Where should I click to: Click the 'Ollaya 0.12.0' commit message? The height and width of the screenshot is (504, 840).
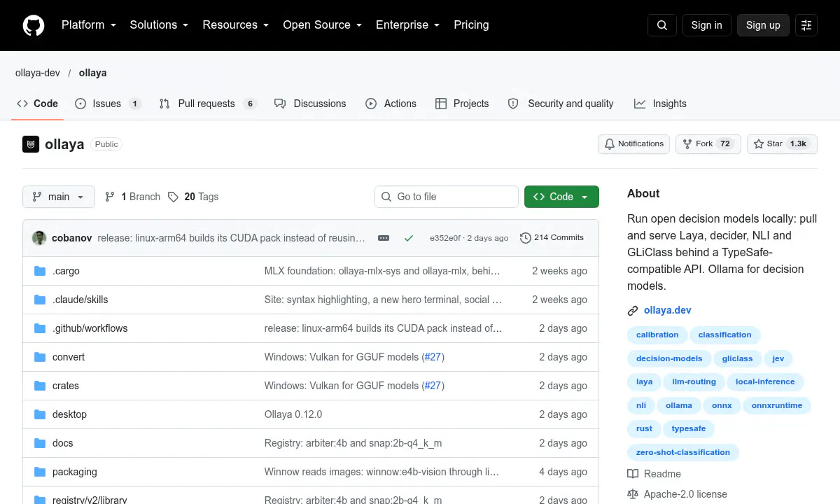[293, 414]
